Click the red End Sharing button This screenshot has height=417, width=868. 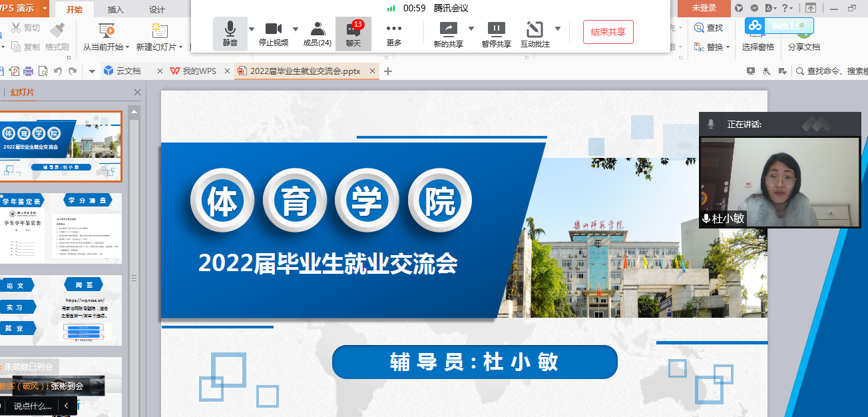click(608, 32)
